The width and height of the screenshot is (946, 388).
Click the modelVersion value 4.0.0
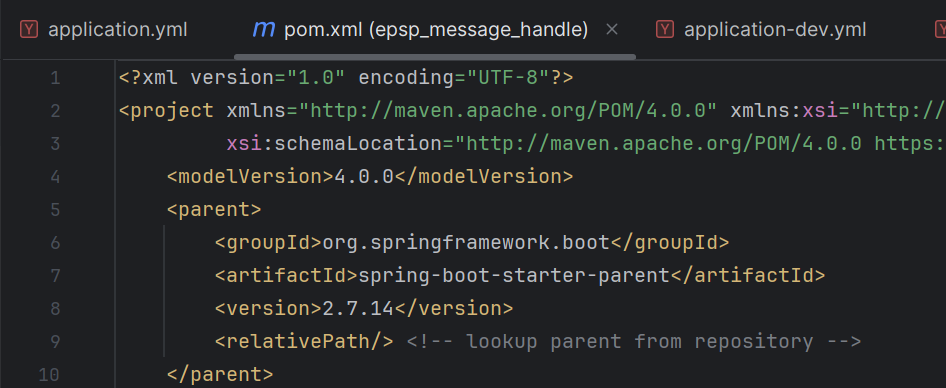[x=364, y=177]
